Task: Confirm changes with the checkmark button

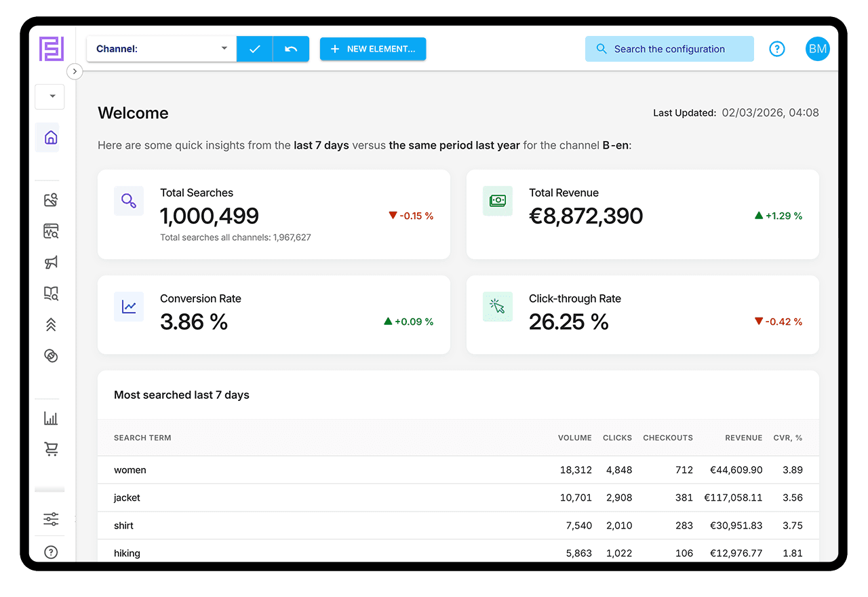Action: tap(254, 49)
